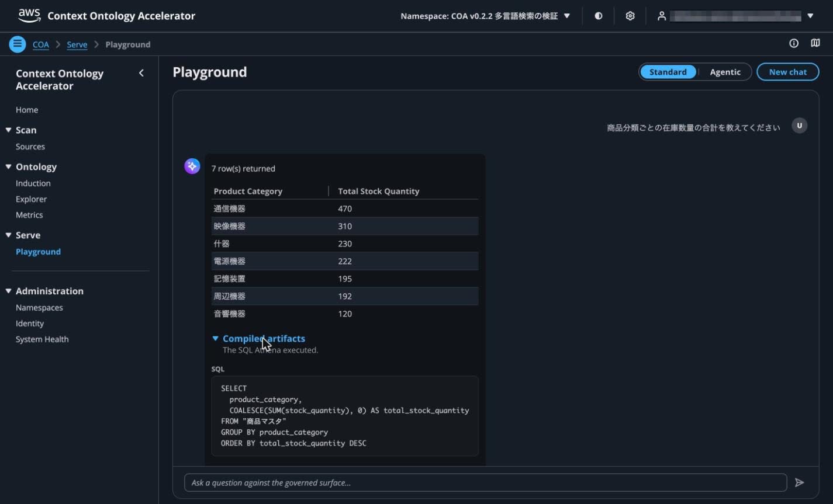Click the 電源機器 table cell
Image resolution: width=833 pixels, height=504 pixels.
point(229,261)
